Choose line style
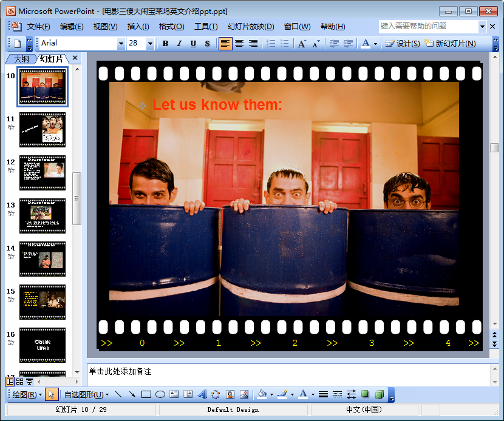This screenshot has height=421, width=504. 323,394
